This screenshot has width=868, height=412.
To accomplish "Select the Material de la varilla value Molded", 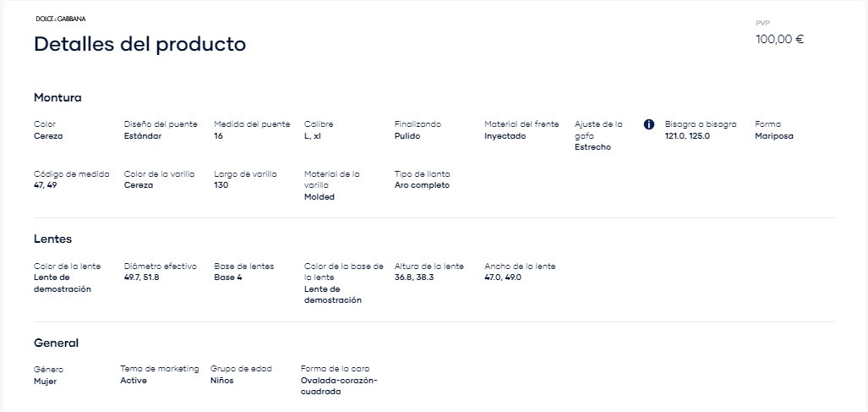I will point(319,197).
